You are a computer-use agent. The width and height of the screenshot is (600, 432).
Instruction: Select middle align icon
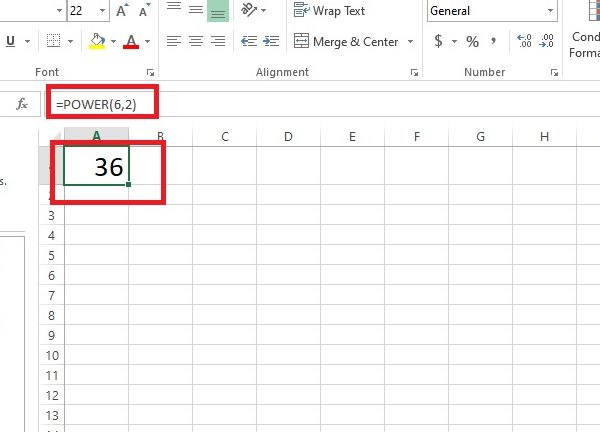pyautogui.click(x=196, y=8)
